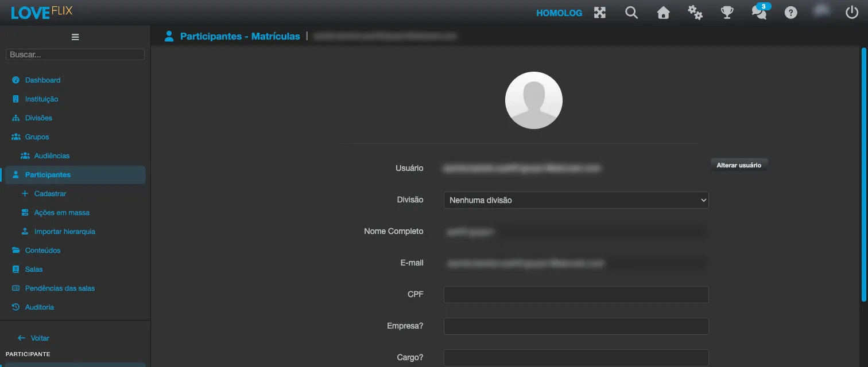Screen dimensions: 868x367
Task: Open the Divisão dropdown
Action: click(x=576, y=200)
